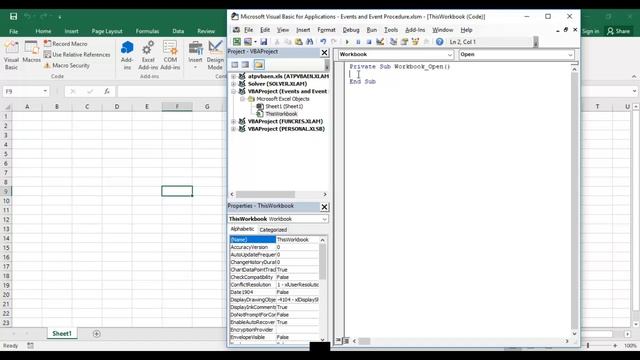Image resolution: width=640 pixels, height=360 pixels.
Task: Click the Undo arrow in VBA toolbar
Action: point(323,42)
